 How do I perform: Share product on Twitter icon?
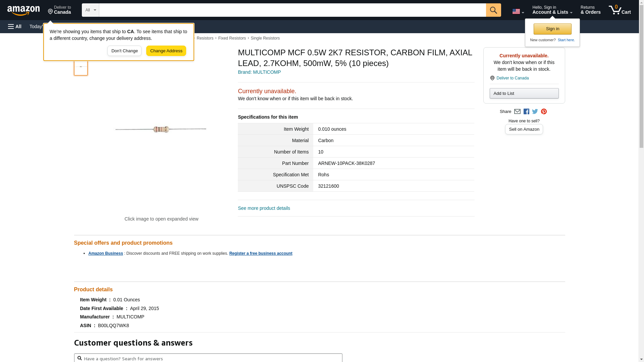click(x=535, y=112)
